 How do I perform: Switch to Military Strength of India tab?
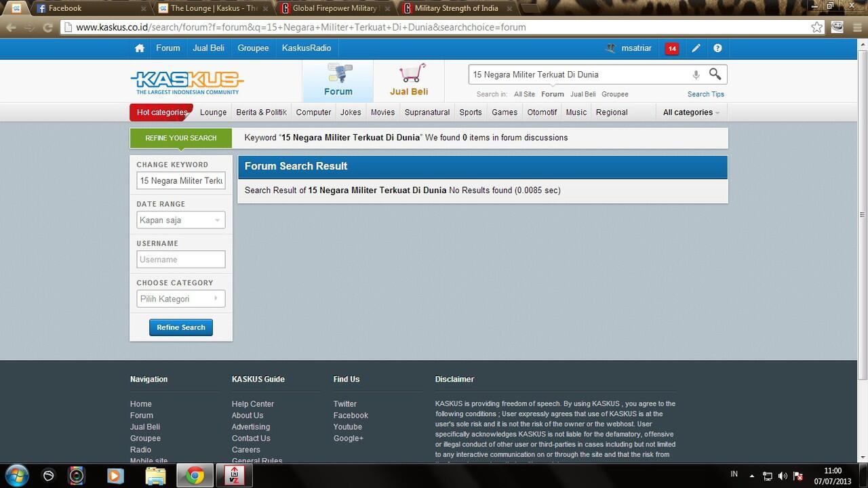pyautogui.click(x=457, y=8)
